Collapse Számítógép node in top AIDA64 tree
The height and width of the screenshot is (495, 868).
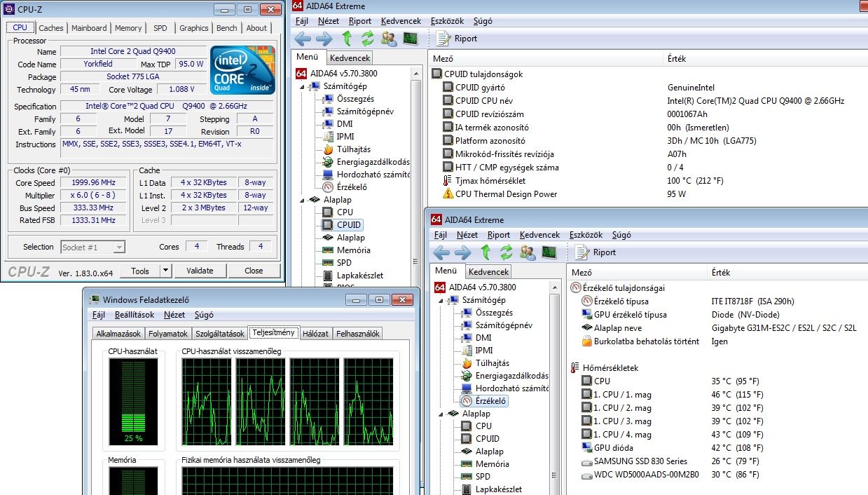point(303,86)
